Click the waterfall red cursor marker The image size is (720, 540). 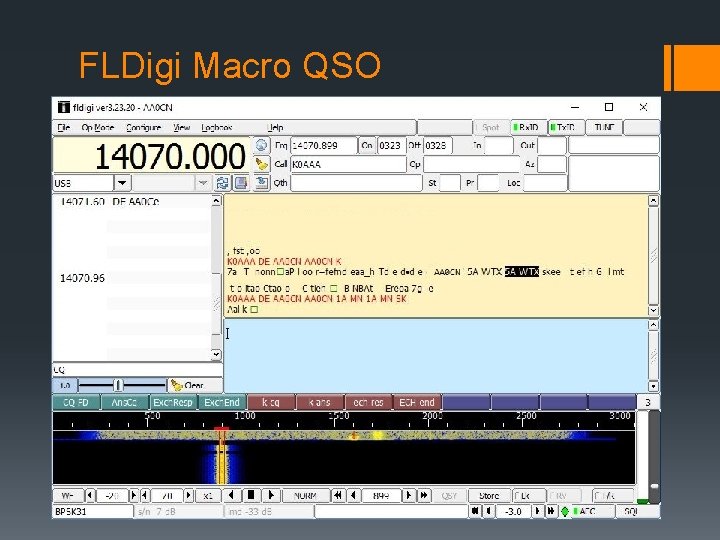pos(221,429)
